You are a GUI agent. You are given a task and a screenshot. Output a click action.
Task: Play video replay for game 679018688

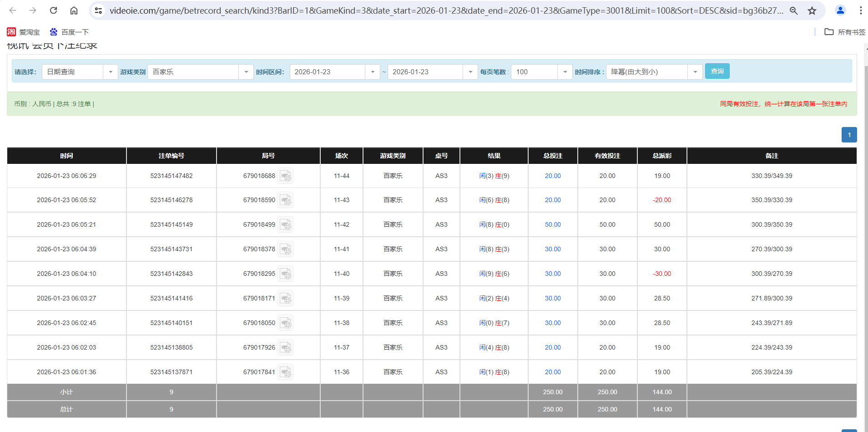point(286,176)
